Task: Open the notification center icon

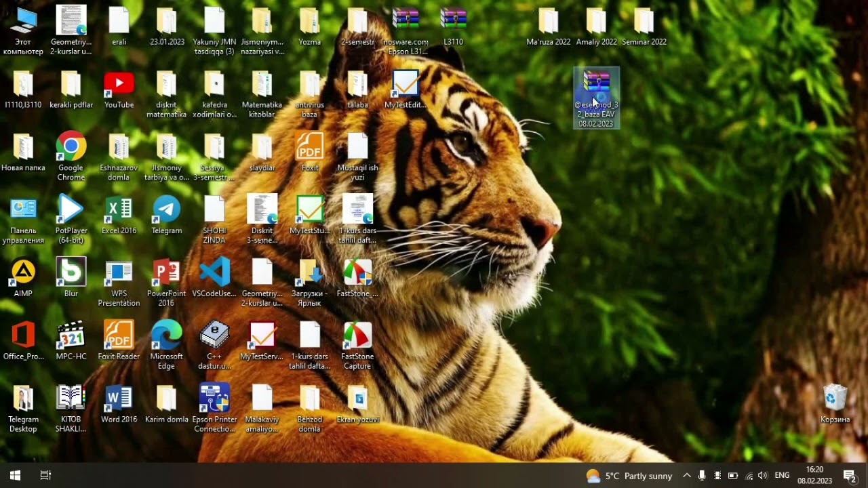Action: tap(849, 476)
